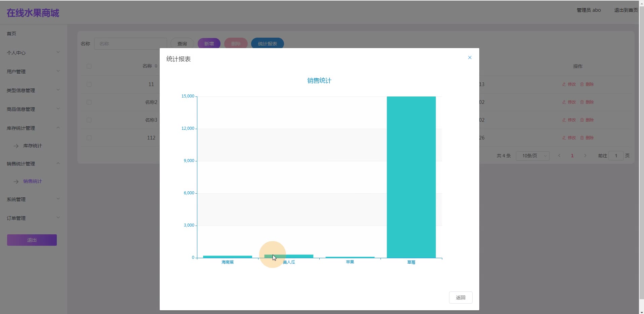Check the checkbox for row 名称3
The height and width of the screenshot is (314, 644).
(x=89, y=120)
